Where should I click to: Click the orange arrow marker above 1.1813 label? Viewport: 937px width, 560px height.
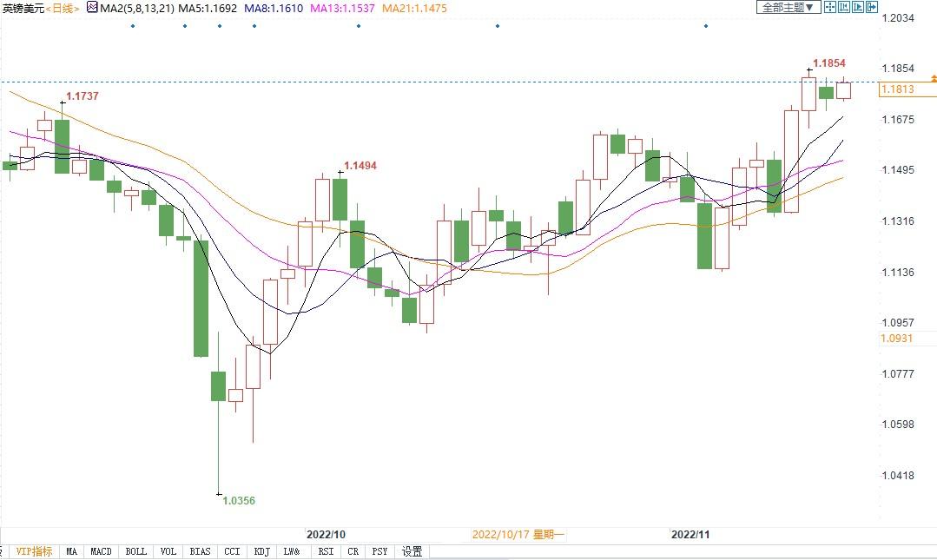tap(933, 79)
